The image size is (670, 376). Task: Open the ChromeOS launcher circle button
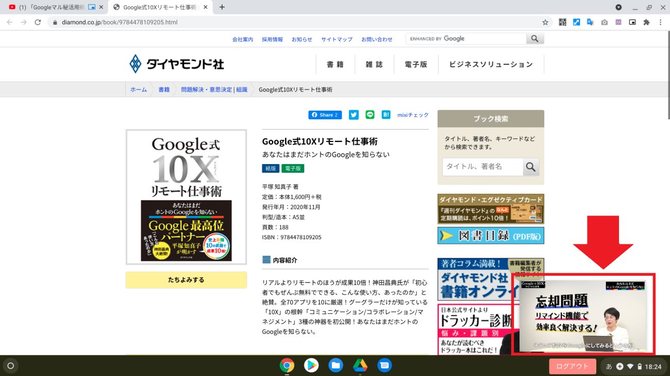pos(11,366)
